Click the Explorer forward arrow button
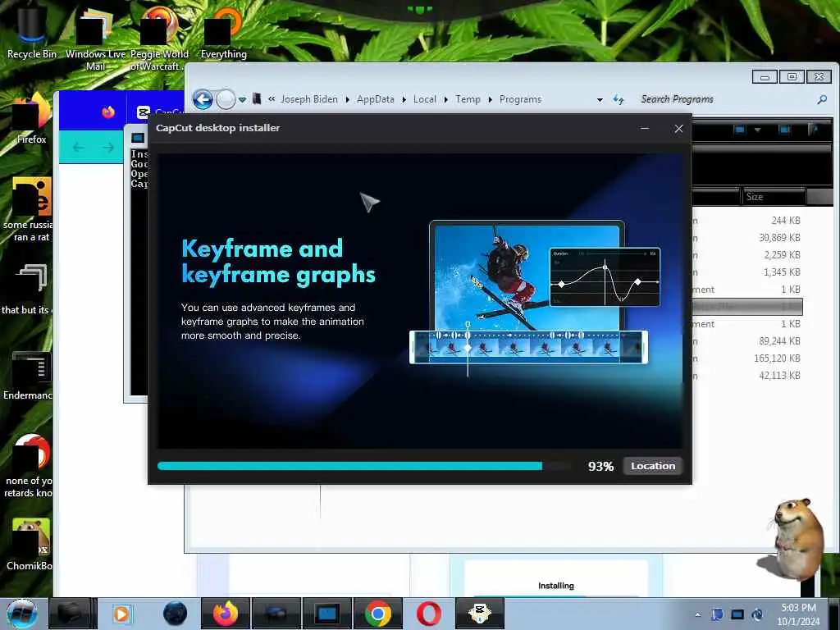840x630 pixels. [x=226, y=99]
